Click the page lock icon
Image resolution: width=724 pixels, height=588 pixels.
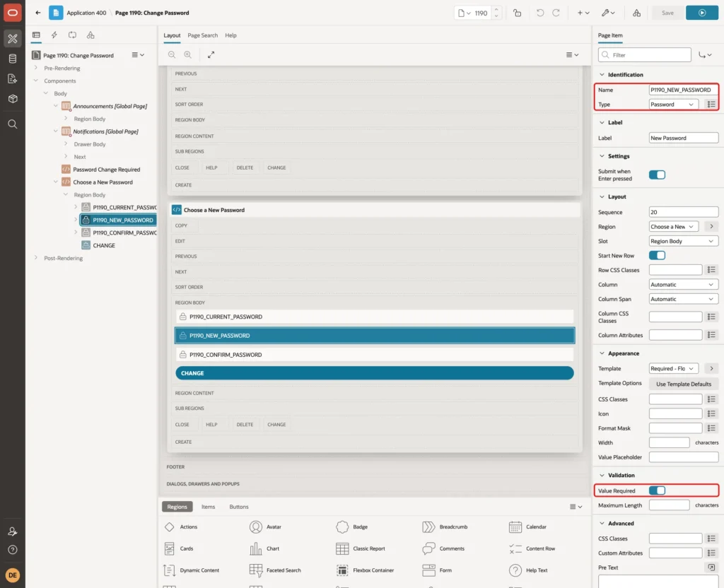[517, 13]
